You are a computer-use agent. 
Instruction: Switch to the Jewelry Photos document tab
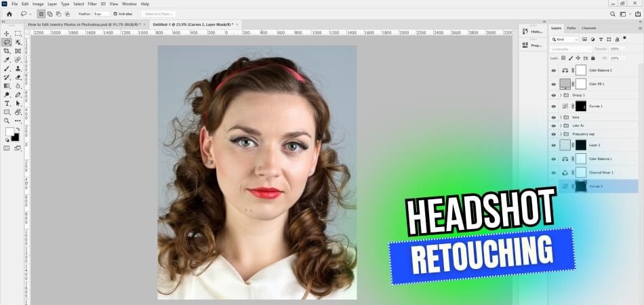pos(84,24)
